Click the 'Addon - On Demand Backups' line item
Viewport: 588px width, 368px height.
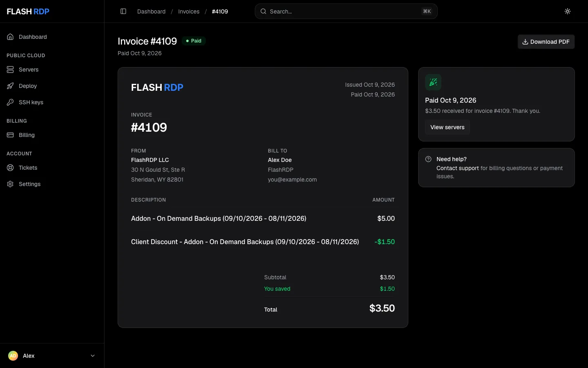click(x=219, y=218)
